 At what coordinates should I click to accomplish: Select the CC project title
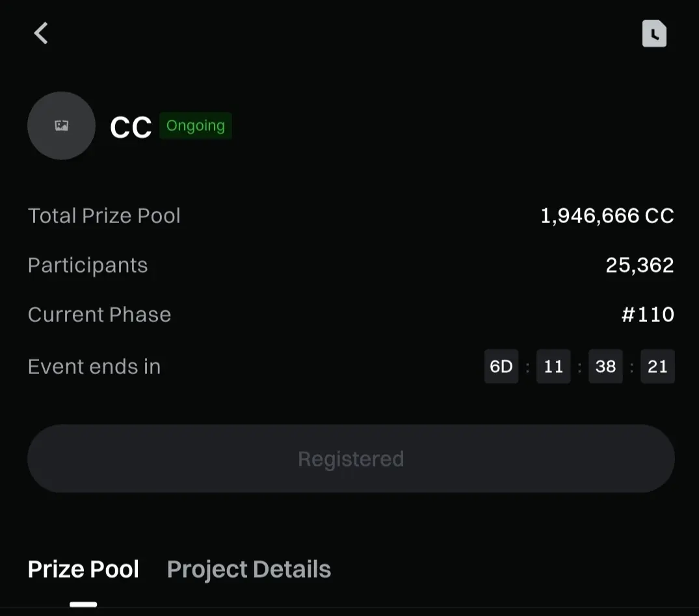click(131, 127)
